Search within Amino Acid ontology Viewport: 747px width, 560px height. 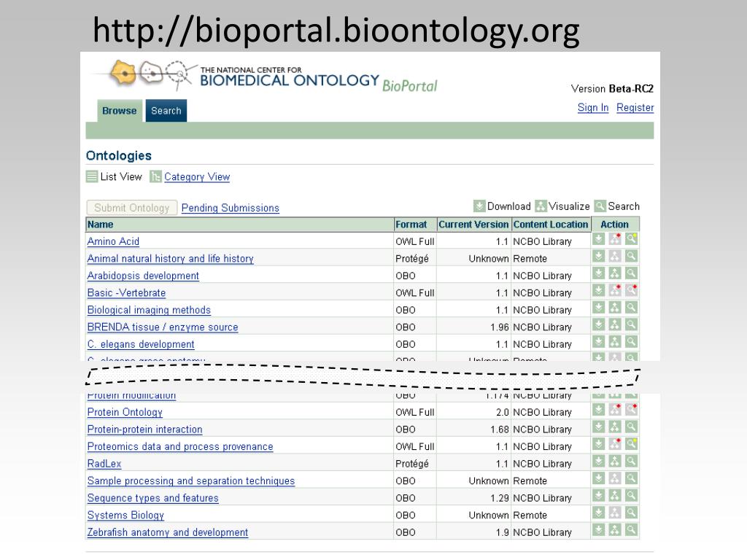point(631,239)
